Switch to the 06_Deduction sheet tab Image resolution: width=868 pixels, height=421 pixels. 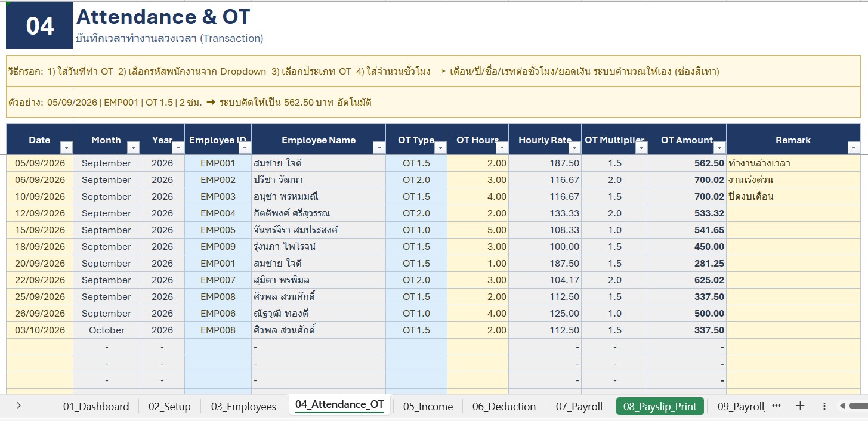(x=504, y=407)
